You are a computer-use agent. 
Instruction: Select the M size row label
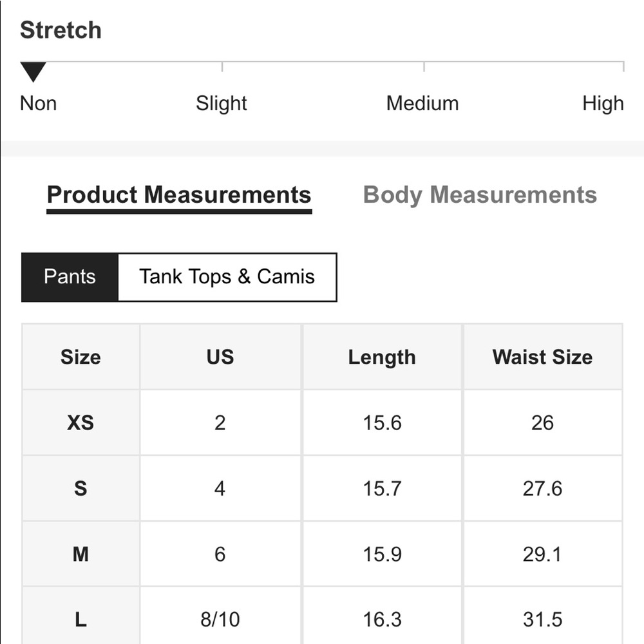click(80, 554)
